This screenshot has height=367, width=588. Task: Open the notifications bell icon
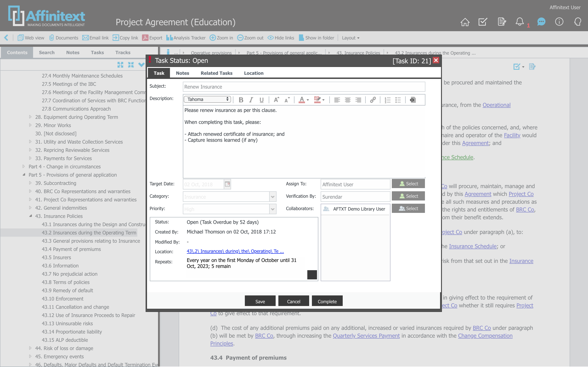click(x=520, y=22)
